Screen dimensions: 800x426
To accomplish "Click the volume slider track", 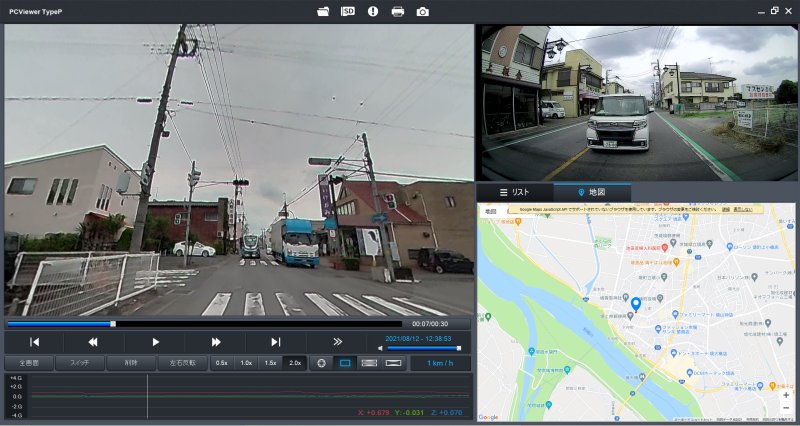I will click(425, 348).
